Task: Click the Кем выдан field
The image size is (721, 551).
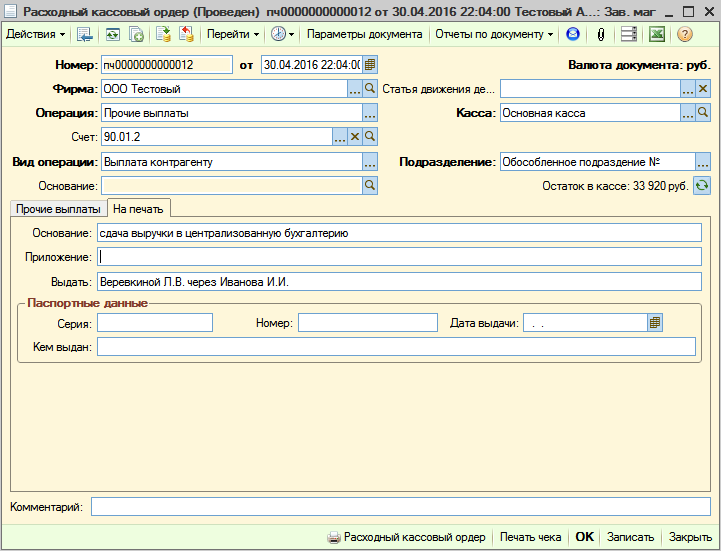Action: pos(396,346)
